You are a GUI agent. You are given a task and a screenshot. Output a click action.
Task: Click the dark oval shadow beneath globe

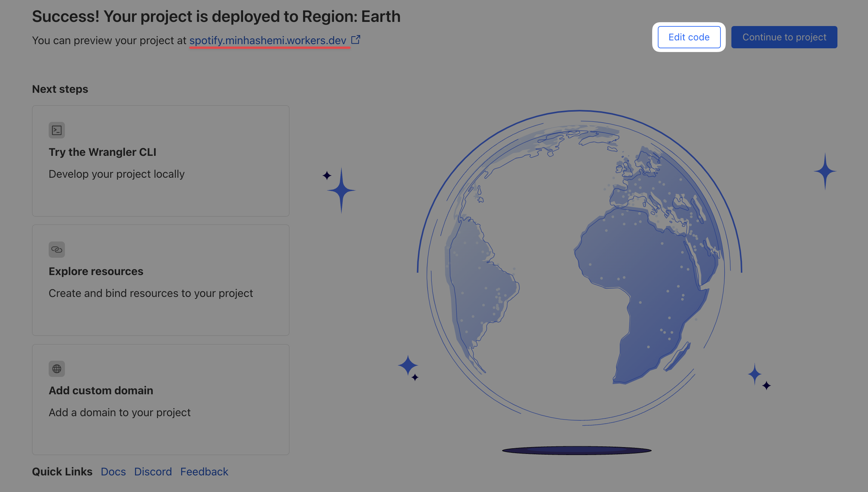pos(577,450)
